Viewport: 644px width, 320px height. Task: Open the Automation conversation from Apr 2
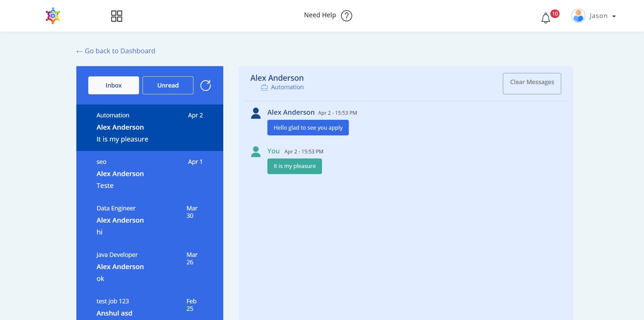tap(150, 128)
